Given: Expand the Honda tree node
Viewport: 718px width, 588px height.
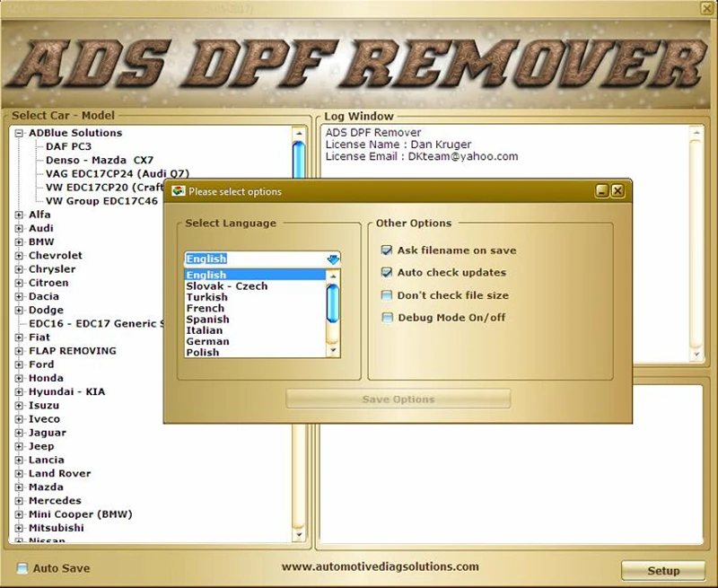Looking at the screenshot, I should (x=19, y=378).
